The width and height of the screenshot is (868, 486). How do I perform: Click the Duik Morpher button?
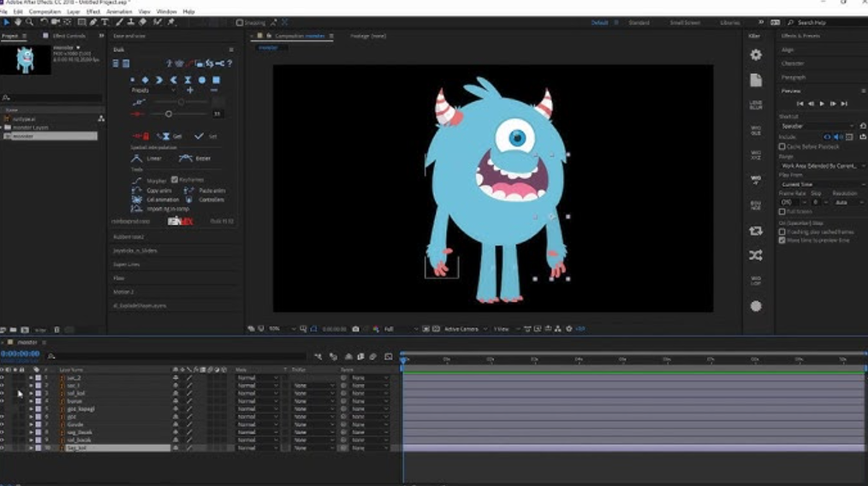click(x=149, y=181)
